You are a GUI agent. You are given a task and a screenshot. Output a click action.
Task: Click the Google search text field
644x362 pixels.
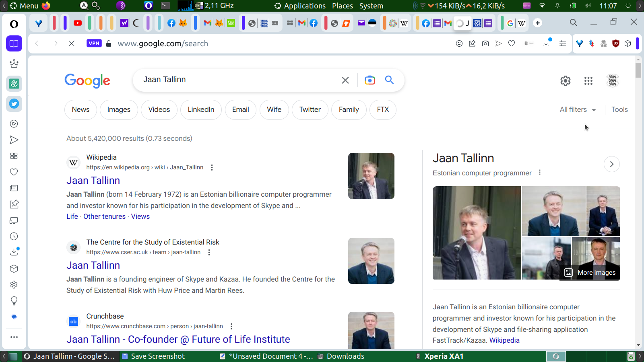(240, 80)
